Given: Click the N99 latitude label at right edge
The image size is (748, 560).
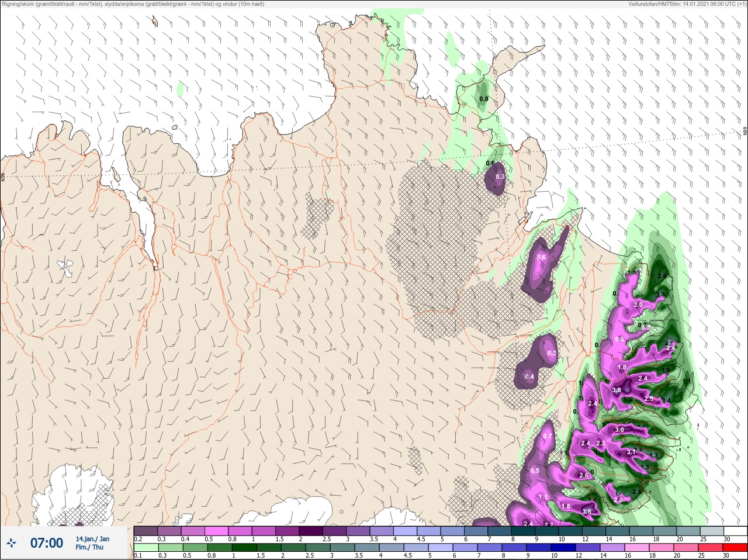Looking at the screenshot, I should click(745, 132).
